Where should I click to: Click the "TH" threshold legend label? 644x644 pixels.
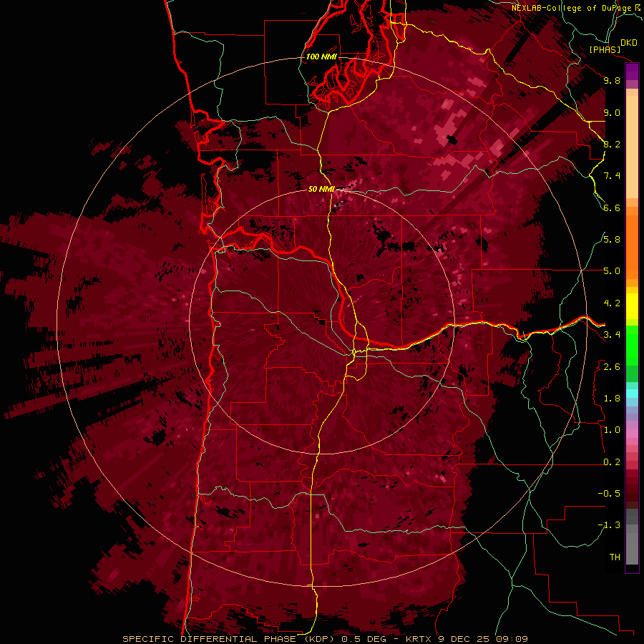pyautogui.click(x=615, y=557)
